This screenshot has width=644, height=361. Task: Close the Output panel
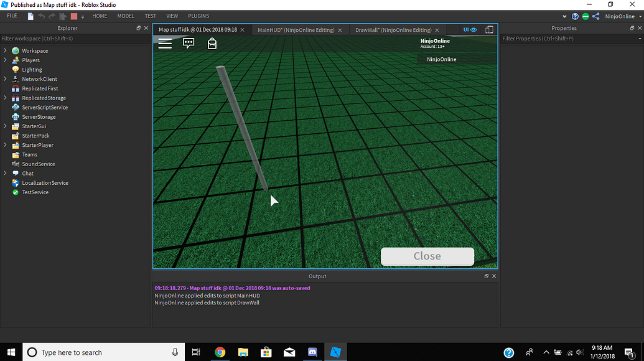tap(494, 276)
